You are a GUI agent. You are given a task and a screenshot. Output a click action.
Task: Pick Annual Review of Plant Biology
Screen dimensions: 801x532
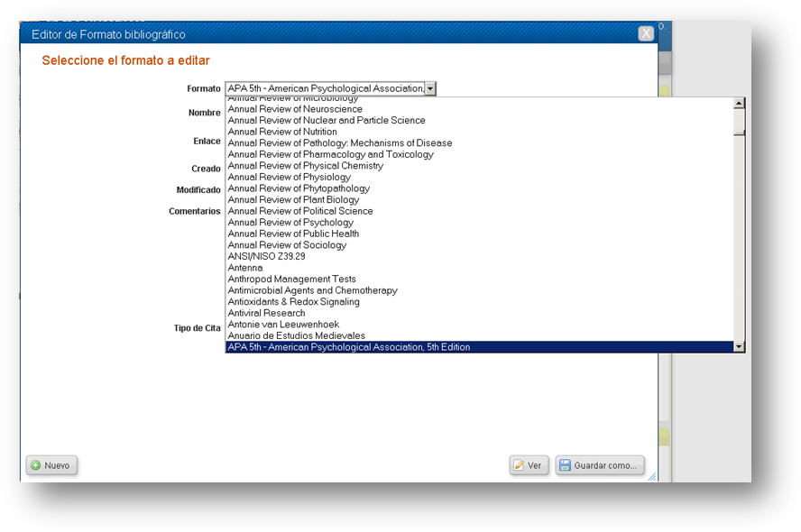pos(480,199)
